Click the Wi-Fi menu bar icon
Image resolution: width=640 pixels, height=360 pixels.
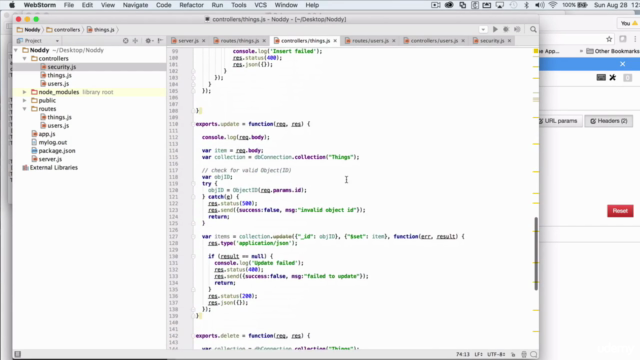553,5
